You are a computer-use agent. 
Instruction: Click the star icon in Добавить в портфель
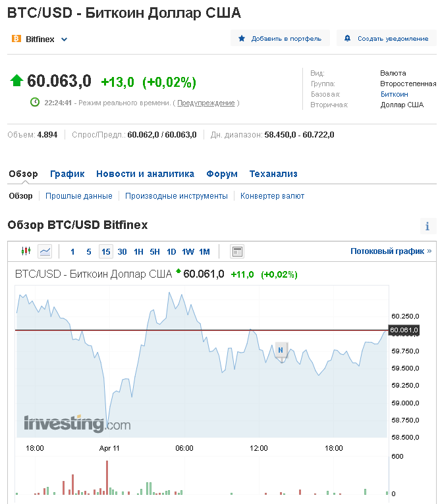[241, 39]
